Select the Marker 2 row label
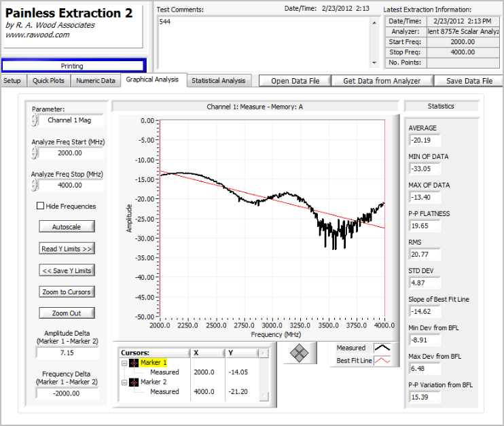504x426 pixels. tap(154, 382)
